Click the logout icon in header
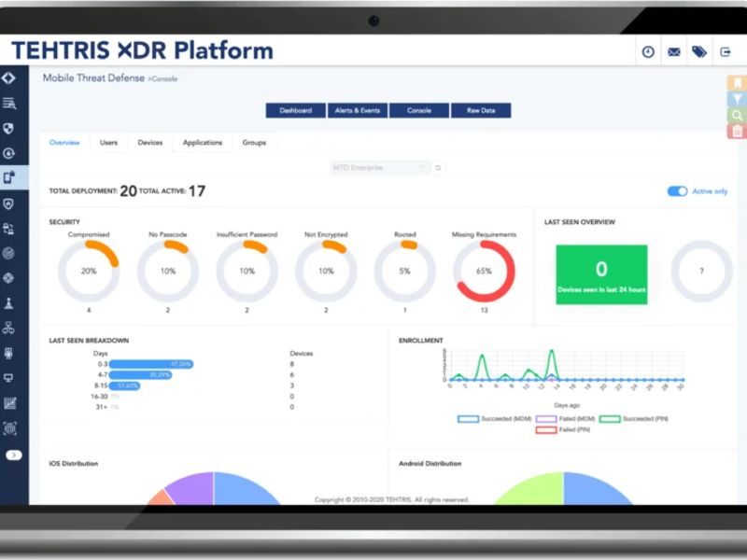The width and height of the screenshot is (747, 560). pyautogui.click(x=726, y=52)
